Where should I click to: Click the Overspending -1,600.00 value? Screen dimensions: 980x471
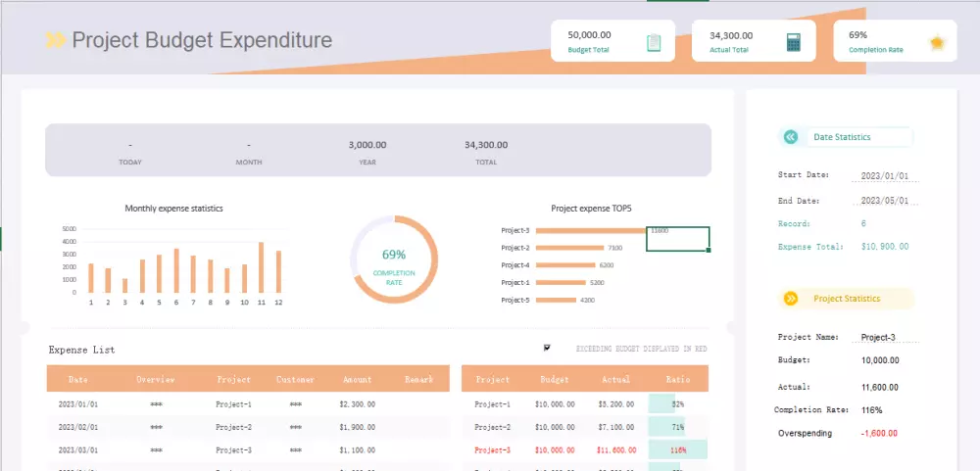click(x=879, y=433)
